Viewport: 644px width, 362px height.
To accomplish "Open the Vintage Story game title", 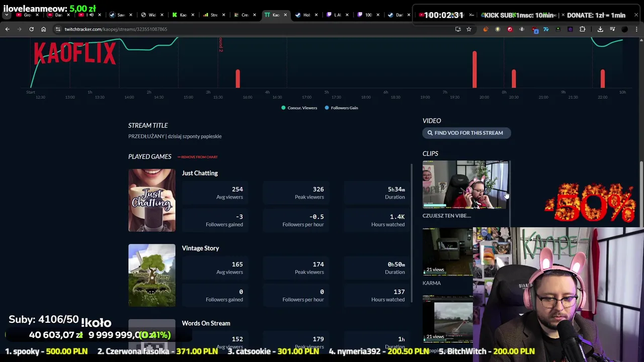I will 200,248.
